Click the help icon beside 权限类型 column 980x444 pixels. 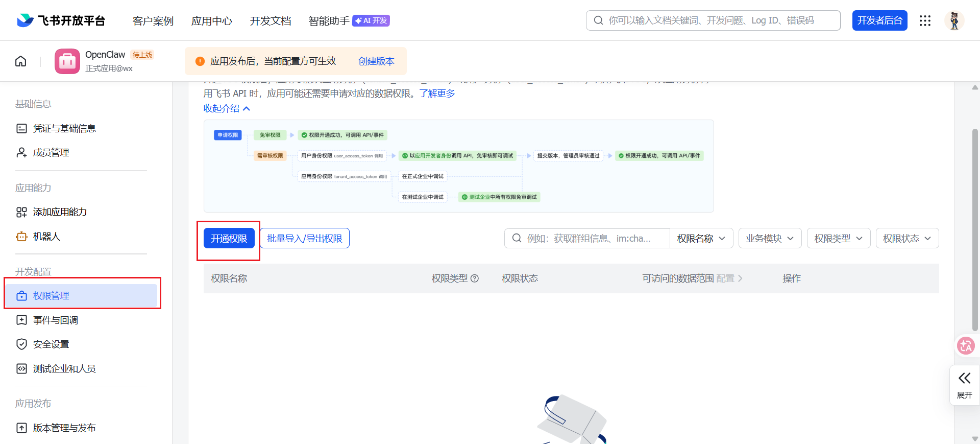tap(475, 278)
